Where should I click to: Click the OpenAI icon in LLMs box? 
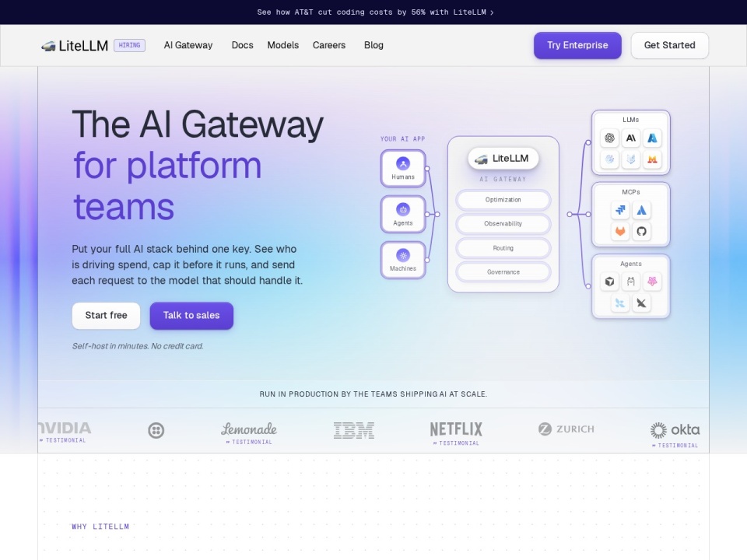click(x=609, y=138)
